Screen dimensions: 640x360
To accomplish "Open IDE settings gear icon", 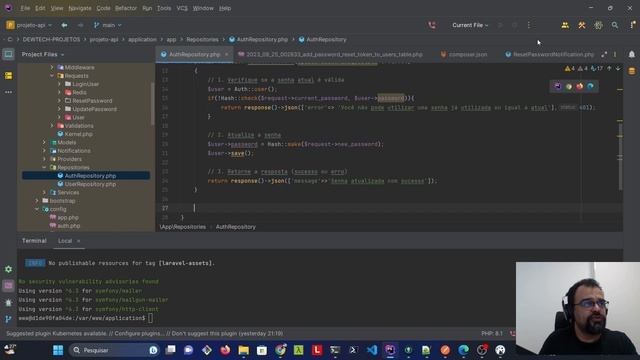I will click(598, 25).
